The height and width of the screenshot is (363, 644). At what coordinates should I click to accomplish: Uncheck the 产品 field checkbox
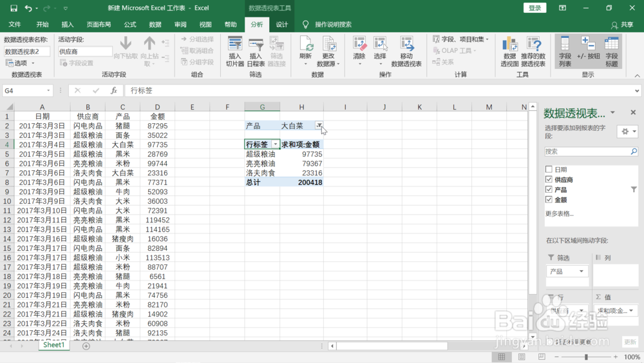point(549,190)
